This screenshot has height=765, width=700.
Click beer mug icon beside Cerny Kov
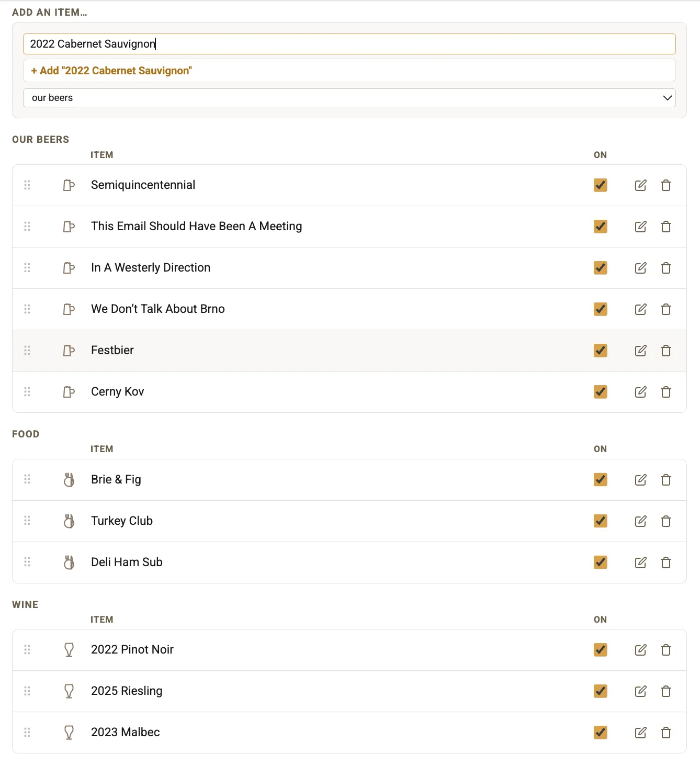(x=69, y=392)
